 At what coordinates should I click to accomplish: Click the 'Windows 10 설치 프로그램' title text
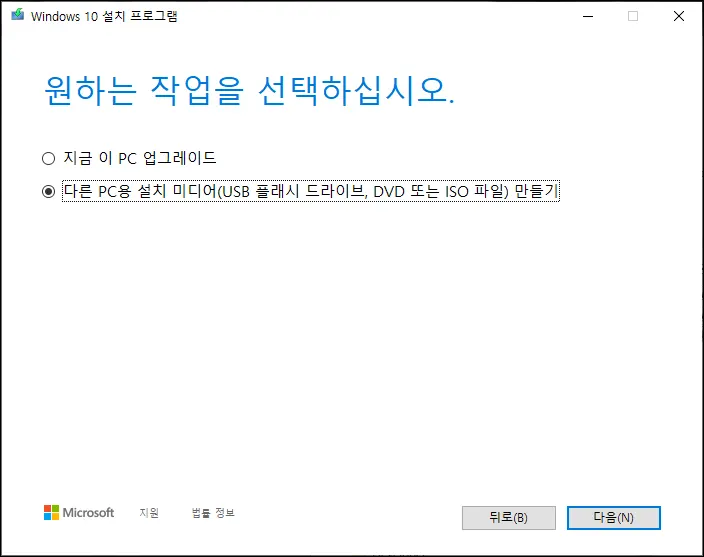(104, 16)
